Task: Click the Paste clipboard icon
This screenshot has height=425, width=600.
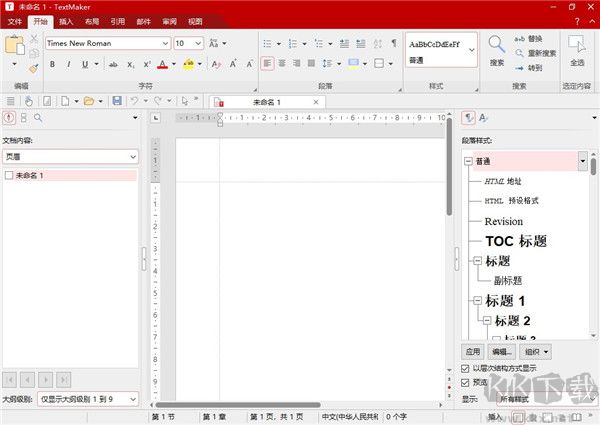Action: click(15, 45)
